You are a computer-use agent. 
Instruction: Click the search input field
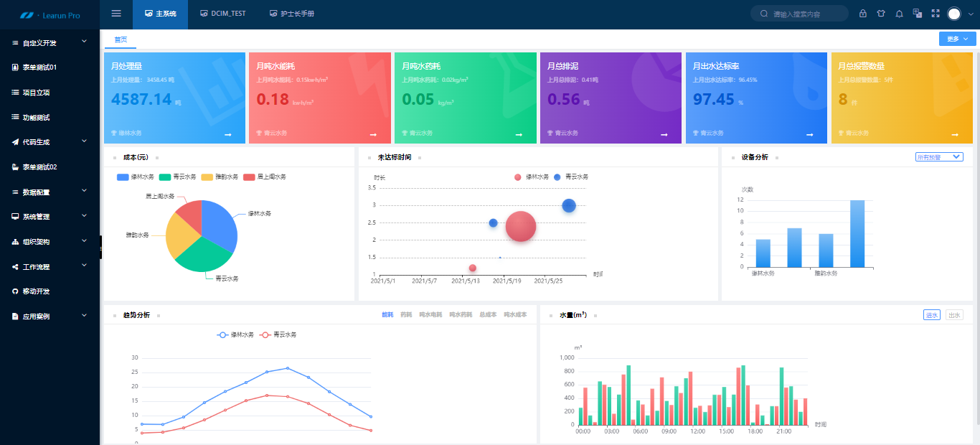click(806, 14)
